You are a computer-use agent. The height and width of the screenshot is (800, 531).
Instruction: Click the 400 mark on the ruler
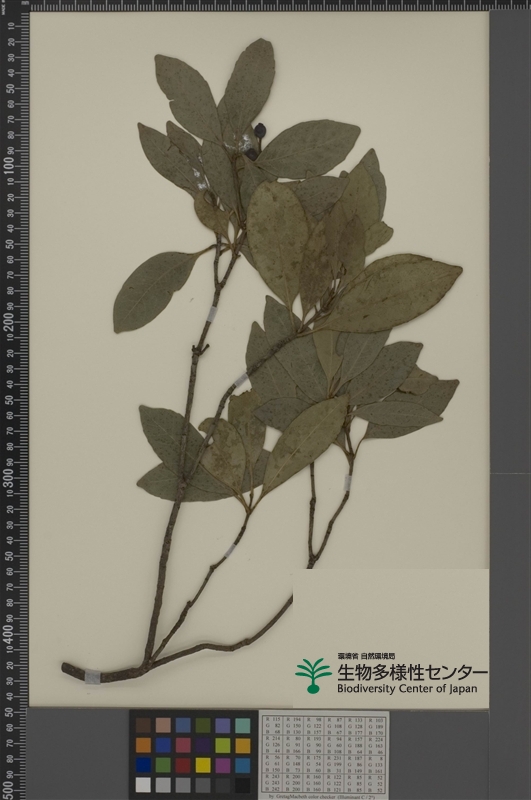[9, 633]
